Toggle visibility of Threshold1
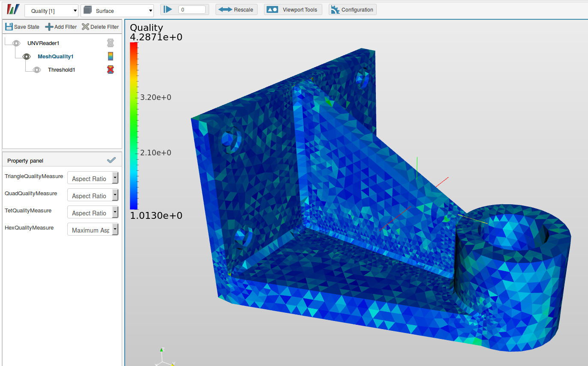 37,70
